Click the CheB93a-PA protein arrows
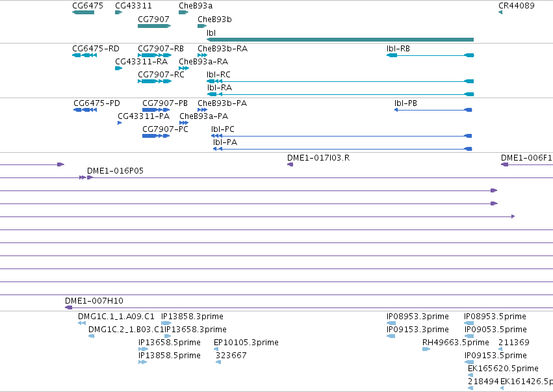This screenshot has width=553, height=392. [184, 123]
